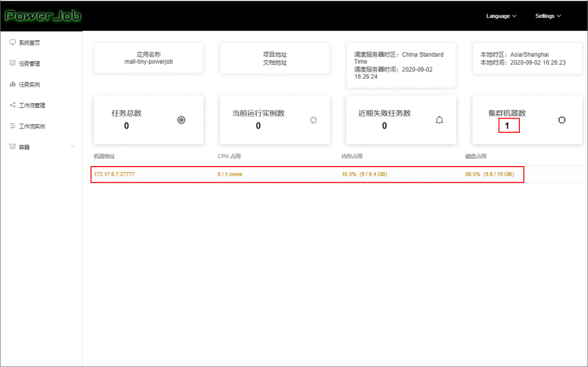Image resolution: width=588 pixels, height=367 pixels.
Task: Click the monitor icon beside 系统首页
Action: (13, 42)
